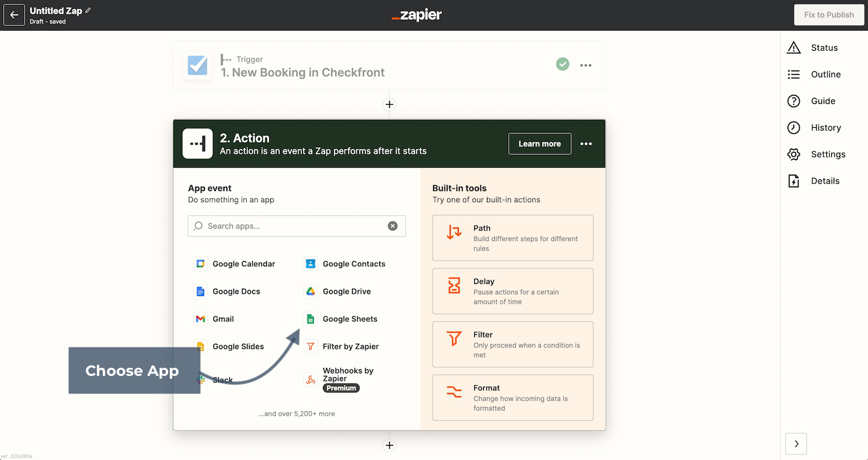Choose the Gmail app icon
This screenshot has height=460, width=868.
200,319
